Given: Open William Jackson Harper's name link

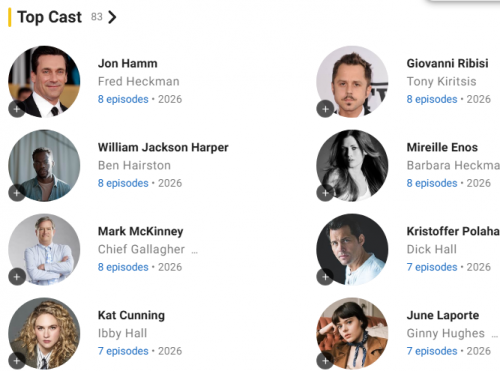Looking at the screenshot, I should pos(163,147).
